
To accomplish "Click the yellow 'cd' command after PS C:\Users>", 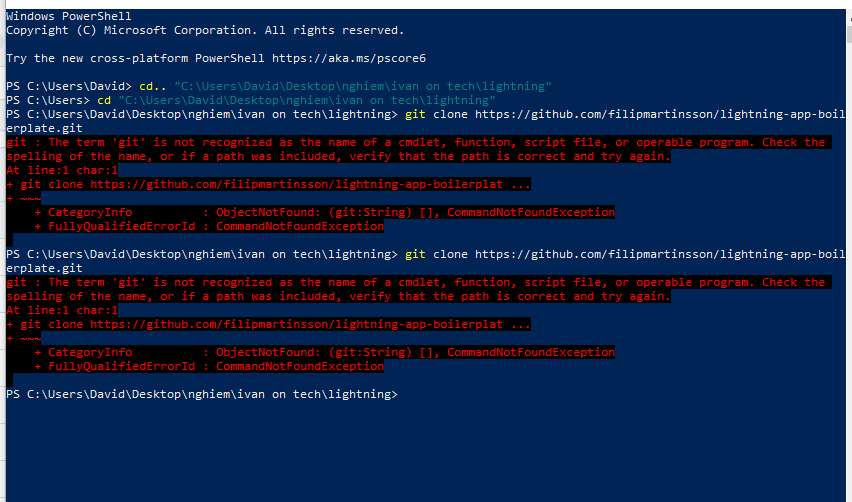I will click(x=104, y=101).
